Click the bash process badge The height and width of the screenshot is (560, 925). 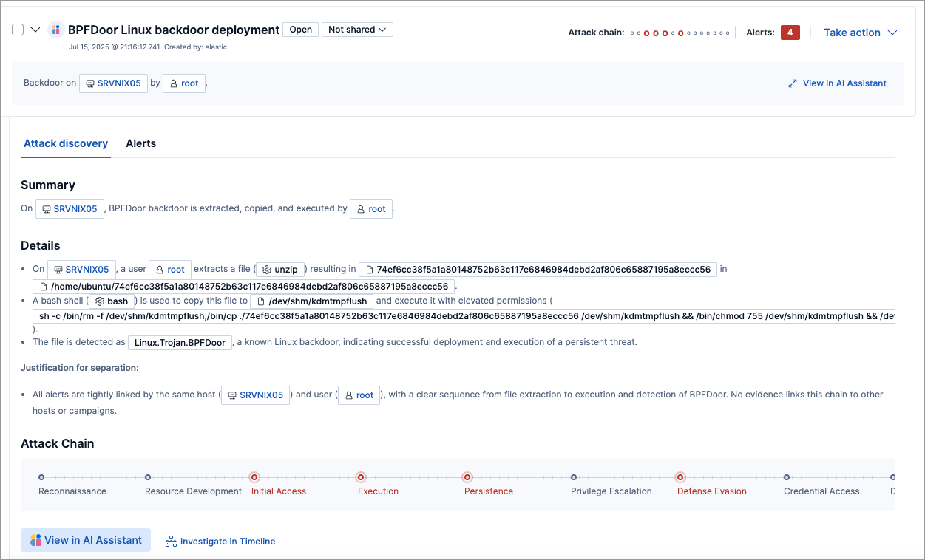click(x=112, y=301)
